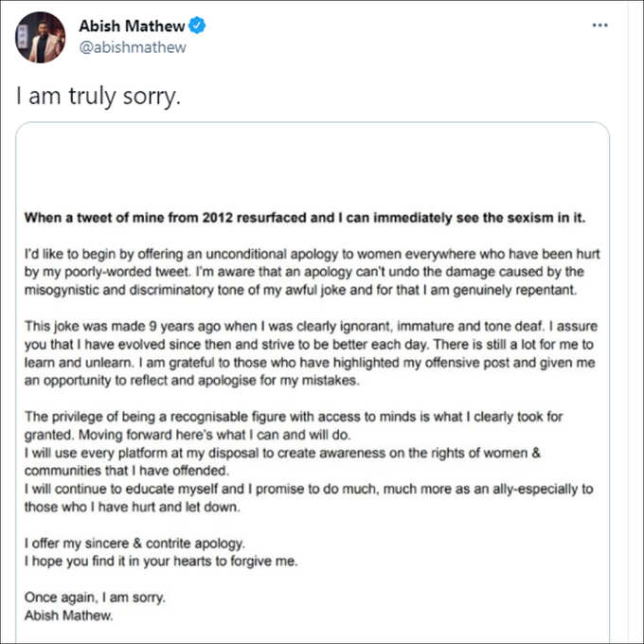Click the "Once again, I am sorry." line
644x644 pixels.
tap(95, 598)
